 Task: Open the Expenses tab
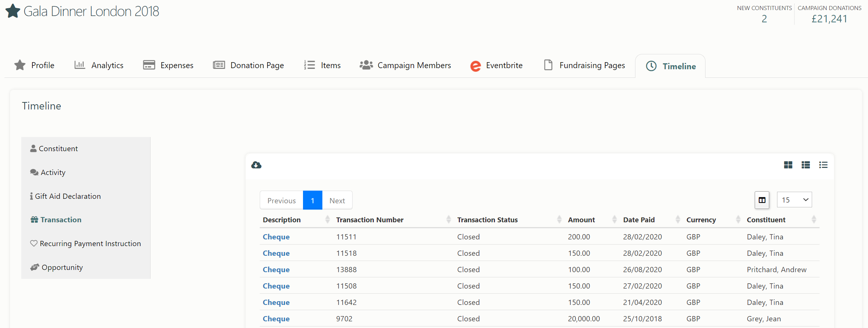click(x=168, y=66)
